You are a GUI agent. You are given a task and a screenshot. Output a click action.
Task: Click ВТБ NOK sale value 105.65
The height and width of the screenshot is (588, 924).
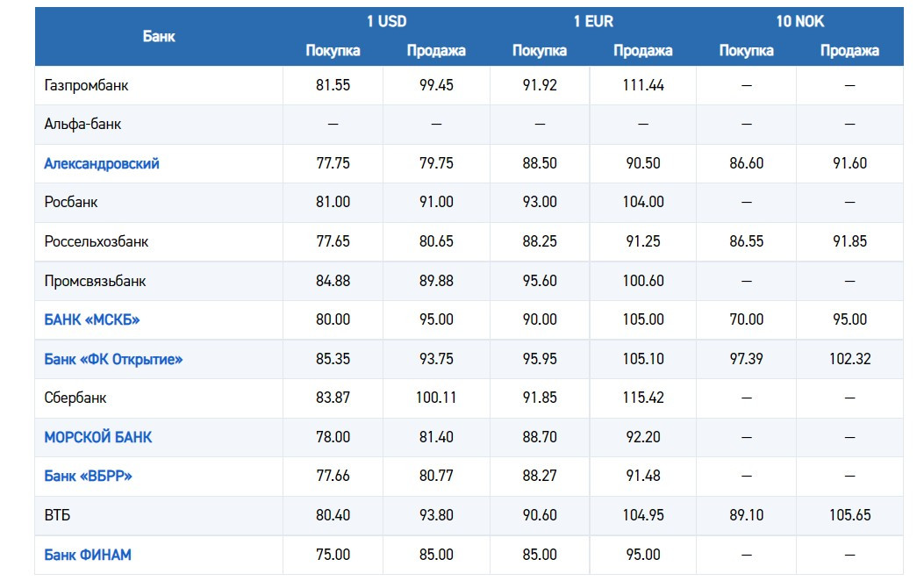tap(849, 515)
